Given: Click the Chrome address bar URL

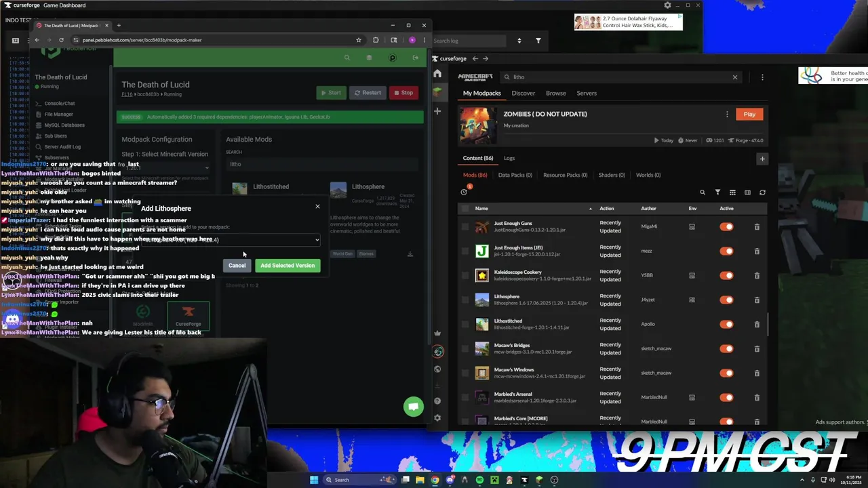Looking at the screenshot, I should click(142, 40).
